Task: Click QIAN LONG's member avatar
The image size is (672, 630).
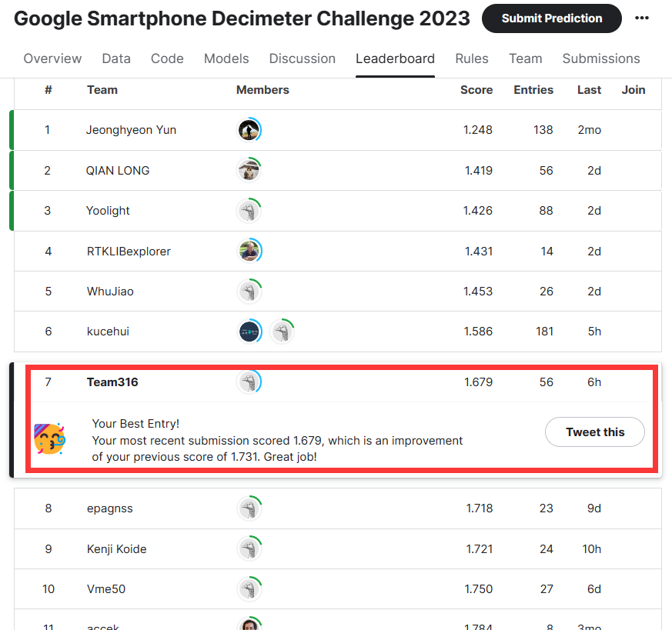Action: 249,170
